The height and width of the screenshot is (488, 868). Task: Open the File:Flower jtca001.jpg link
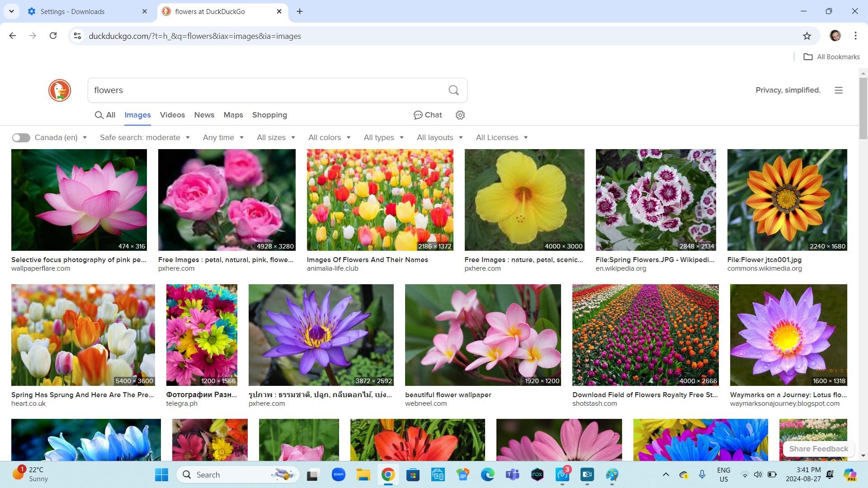click(764, 260)
